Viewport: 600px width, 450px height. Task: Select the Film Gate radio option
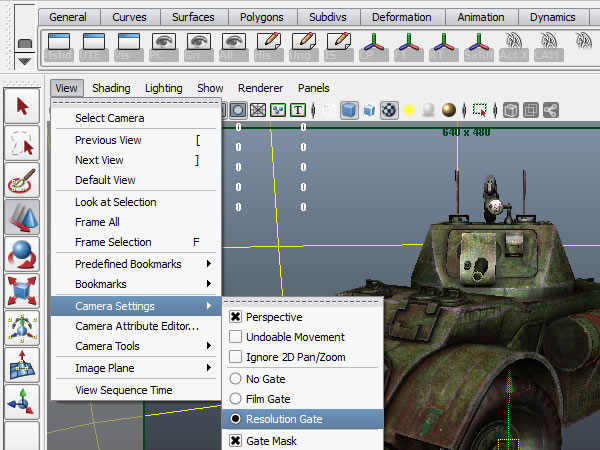[235, 399]
